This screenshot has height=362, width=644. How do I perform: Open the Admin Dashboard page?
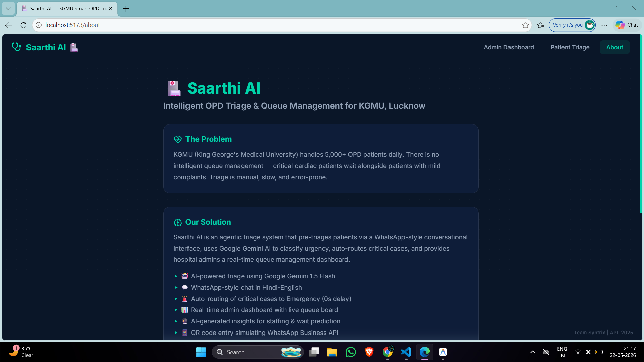click(x=508, y=47)
